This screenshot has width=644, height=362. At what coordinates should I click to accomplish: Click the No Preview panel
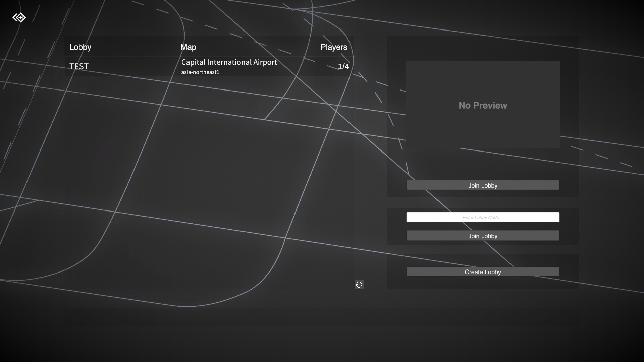point(483,105)
